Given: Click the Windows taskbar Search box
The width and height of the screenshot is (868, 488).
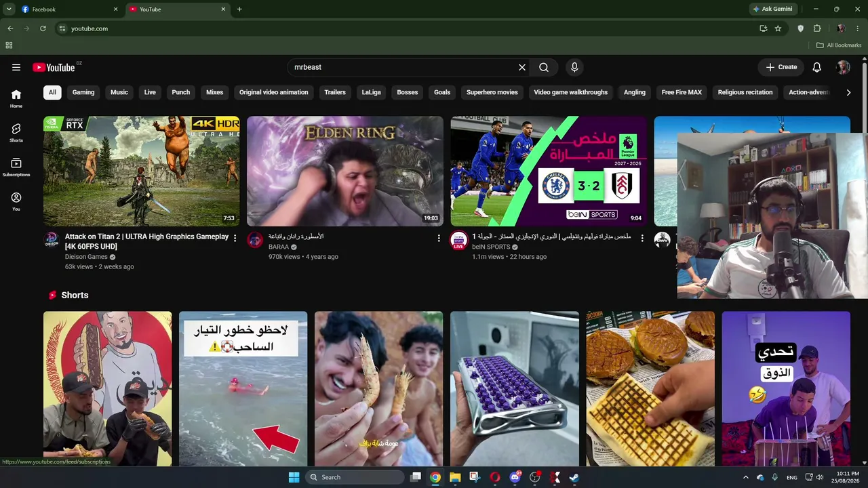Looking at the screenshot, I should tap(355, 477).
